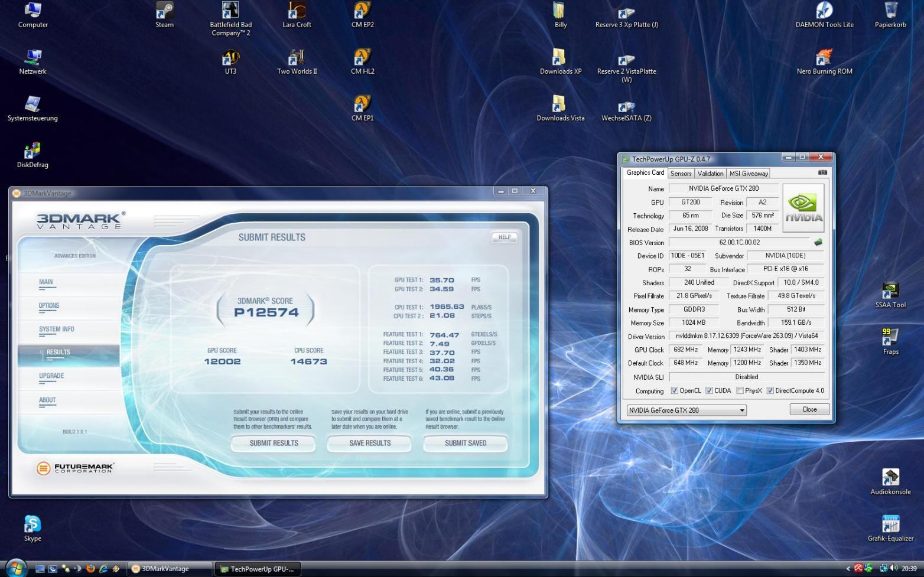The height and width of the screenshot is (577, 924).
Task: Select the Skype desktop icon
Action: [32, 529]
